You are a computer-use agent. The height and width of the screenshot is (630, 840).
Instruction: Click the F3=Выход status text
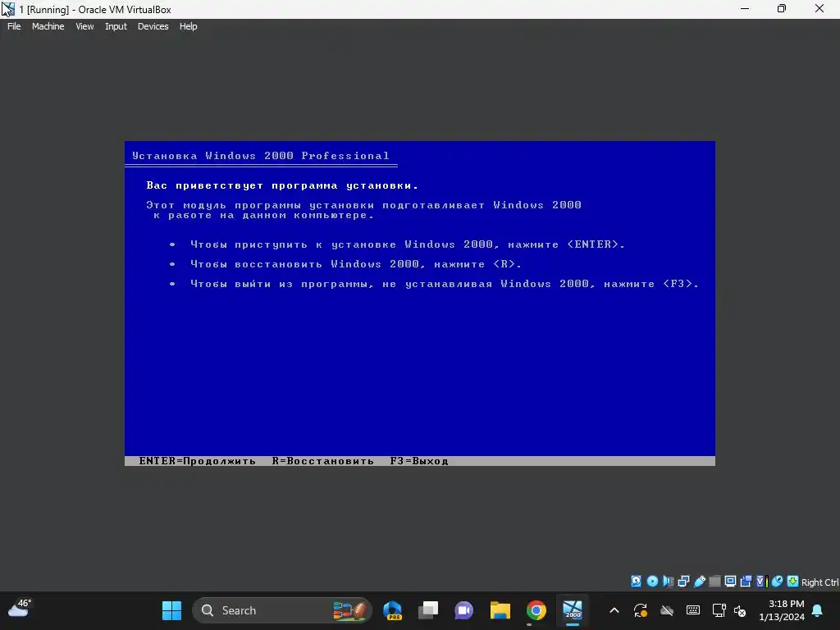pyautogui.click(x=419, y=461)
